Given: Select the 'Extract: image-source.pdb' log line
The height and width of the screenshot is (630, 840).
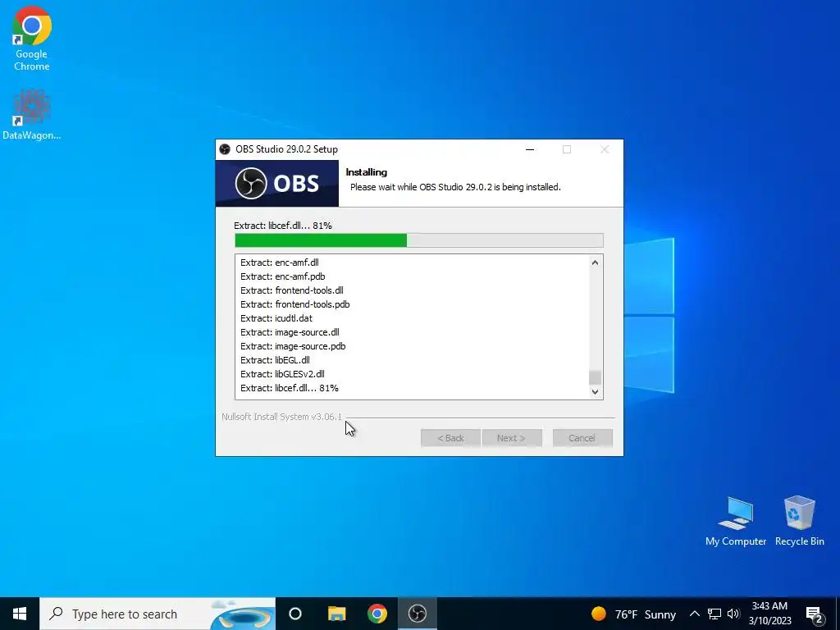Looking at the screenshot, I should (293, 346).
